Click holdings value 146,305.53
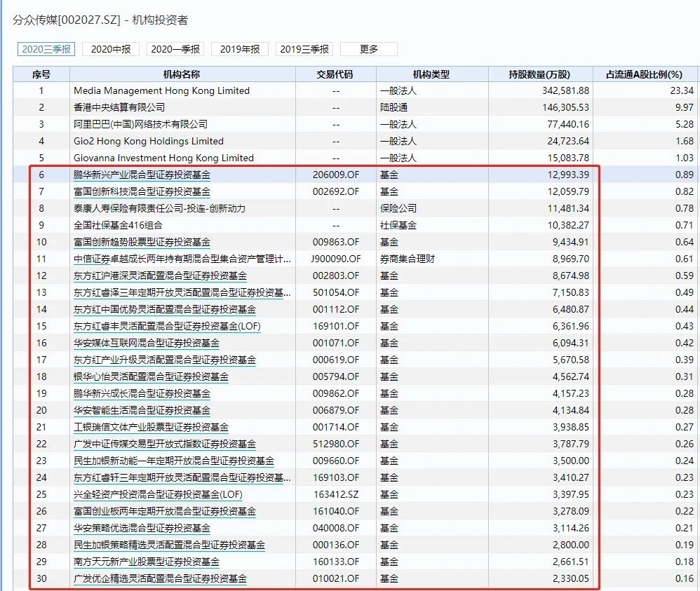This screenshot has width=700, height=591. (565, 107)
